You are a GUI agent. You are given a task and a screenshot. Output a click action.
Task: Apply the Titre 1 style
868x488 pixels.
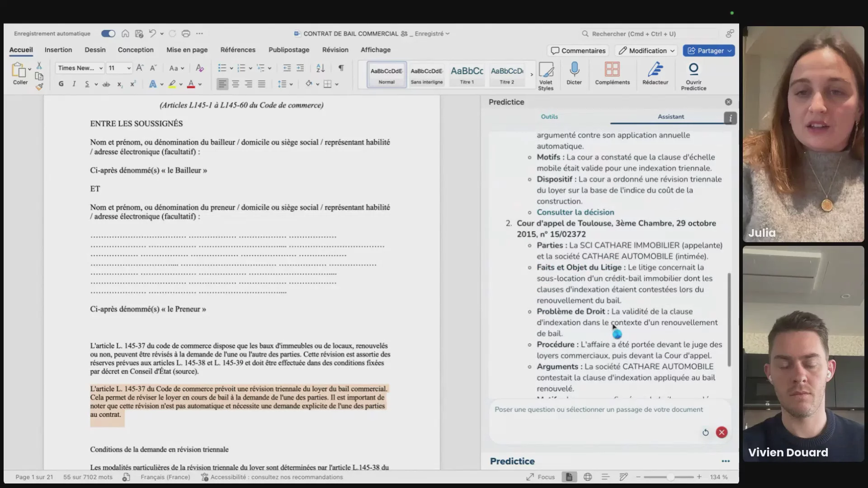467,75
